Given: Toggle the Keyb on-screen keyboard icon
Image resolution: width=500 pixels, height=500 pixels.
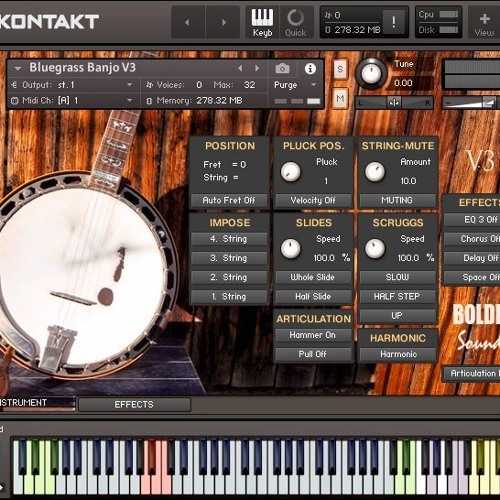Looking at the screenshot, I should point(262,22).
